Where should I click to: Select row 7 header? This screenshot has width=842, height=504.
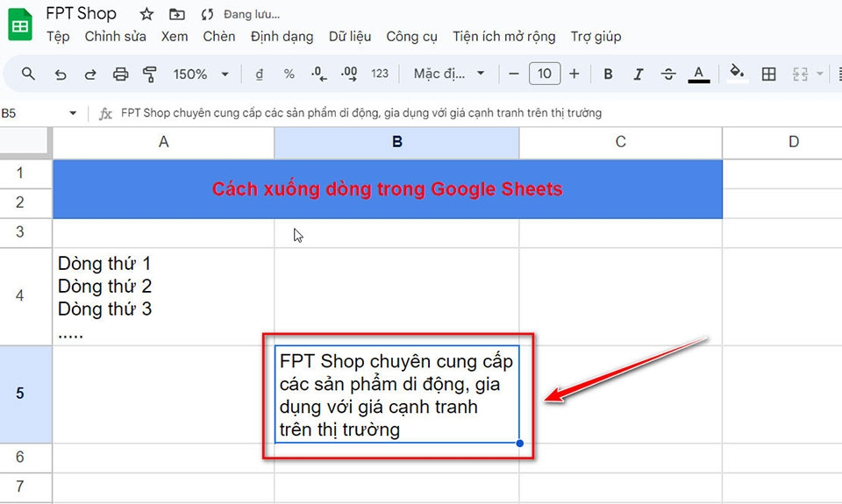click(x=20, y=486)
